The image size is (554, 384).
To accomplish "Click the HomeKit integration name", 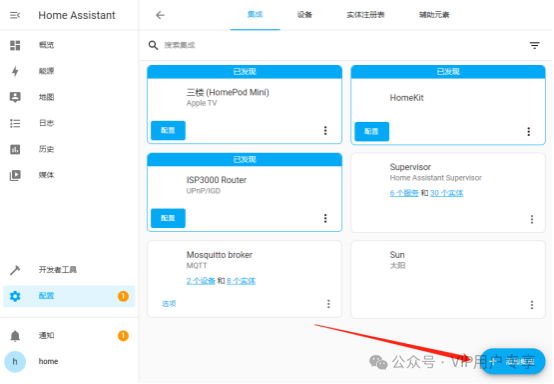I will coord(407,98).
